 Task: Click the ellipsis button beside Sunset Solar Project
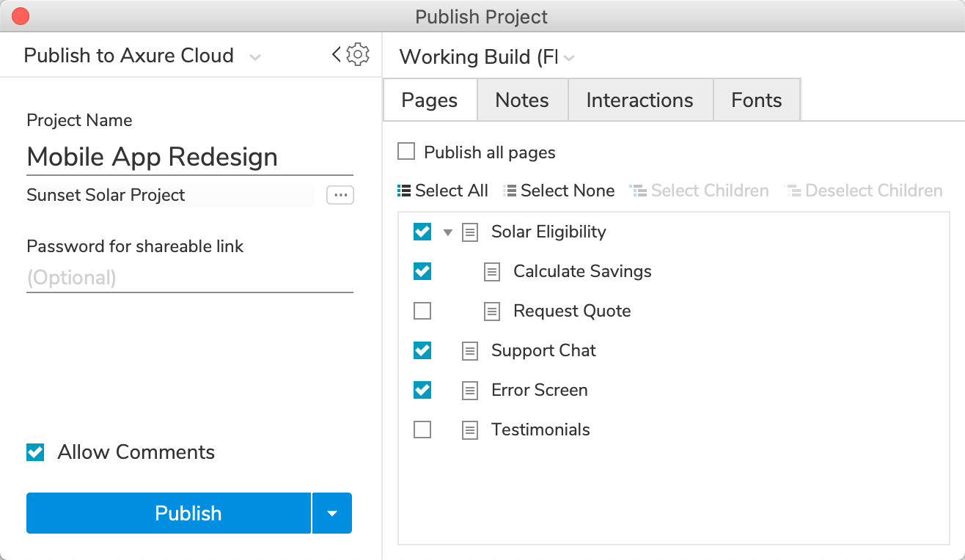(x=340, y=195)
